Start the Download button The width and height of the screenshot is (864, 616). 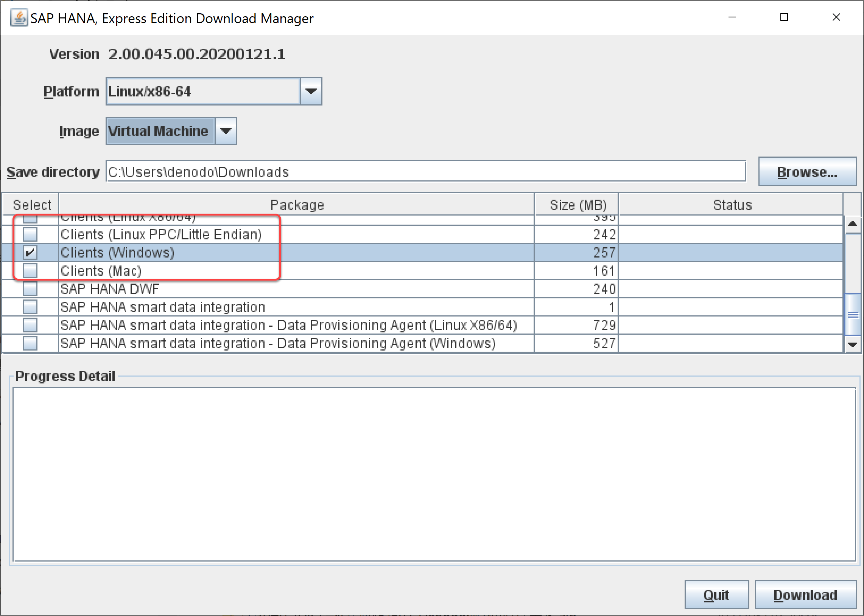(x=806, y=595)
